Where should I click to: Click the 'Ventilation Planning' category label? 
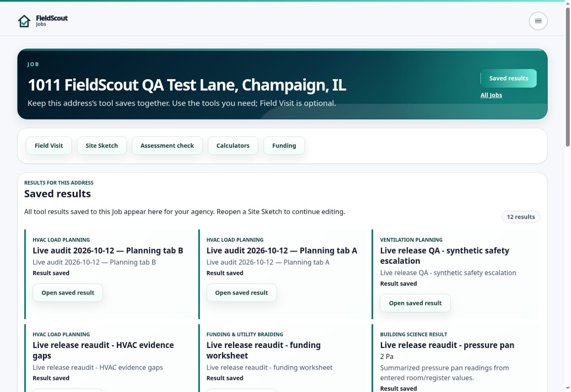(x=411, y=240)
